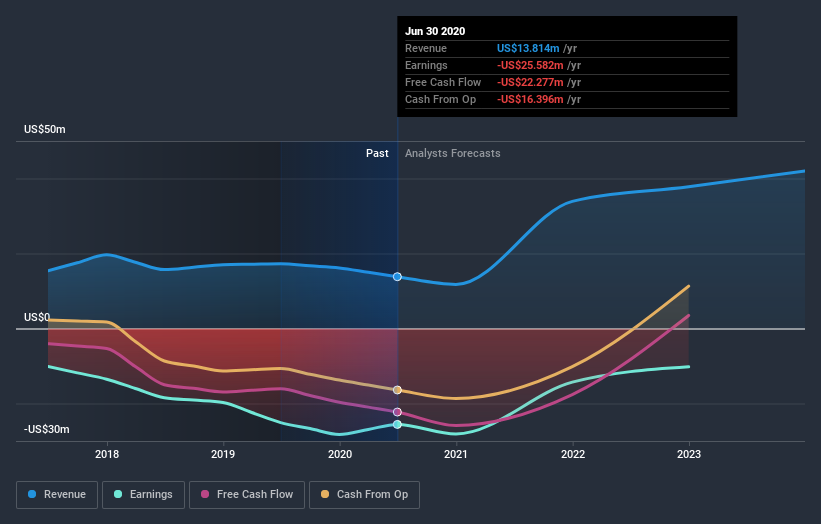The image size is (821, 524).
Task: Click the pink Free Cash Flow legend dot
Action: tap(205, 494)
